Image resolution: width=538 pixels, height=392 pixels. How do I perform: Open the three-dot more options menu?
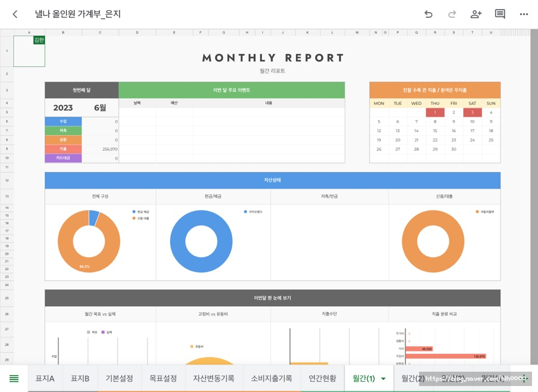point(524,14)
